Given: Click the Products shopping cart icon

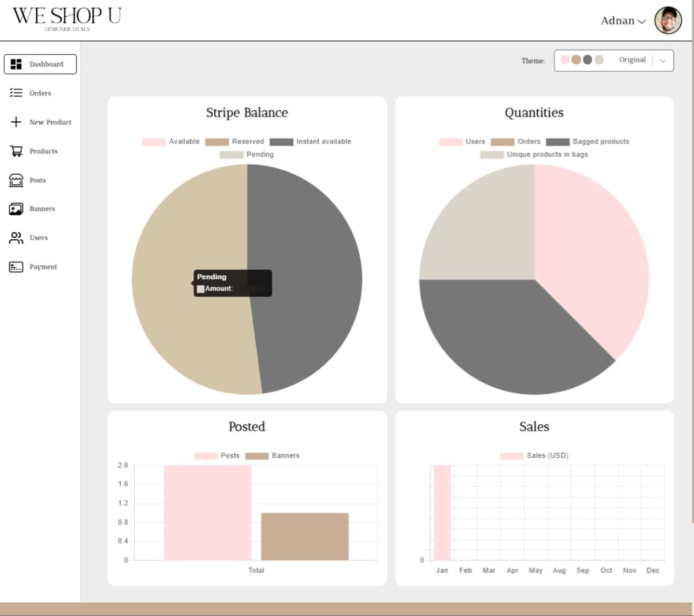Looking at the screenshot, I should (16, 151).
